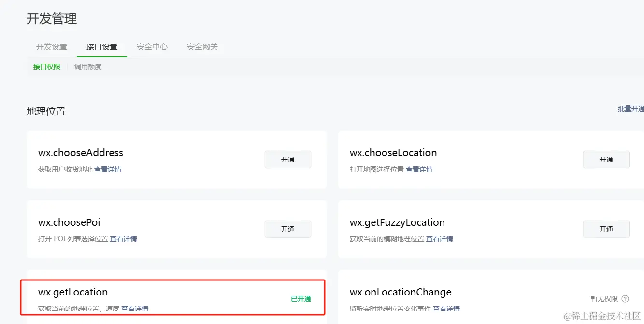Click description 监听实时地理位置变化事件

(390, 309)
